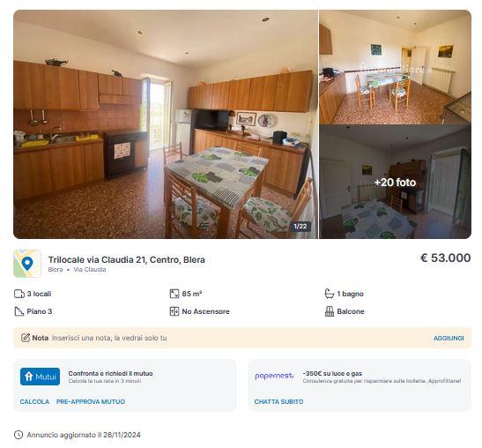
Task: Click the Balcone balcony icon
Action: (330, 311)
